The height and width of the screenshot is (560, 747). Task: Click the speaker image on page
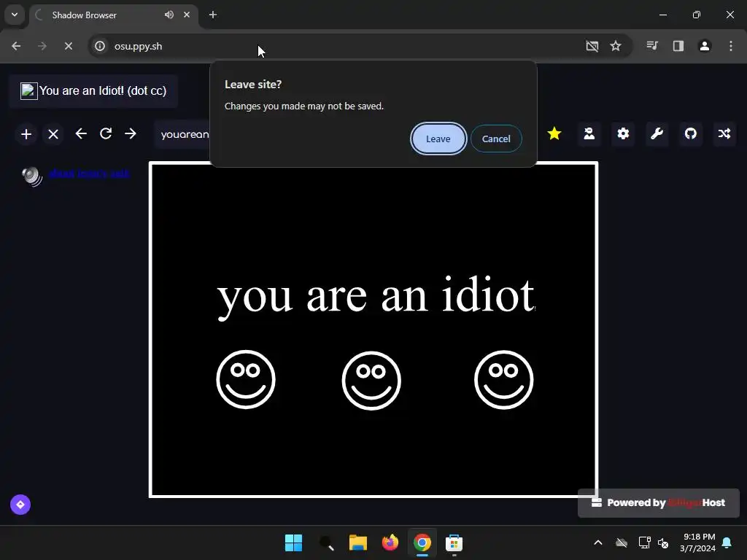pyautogui.click(x=32, y=176)
